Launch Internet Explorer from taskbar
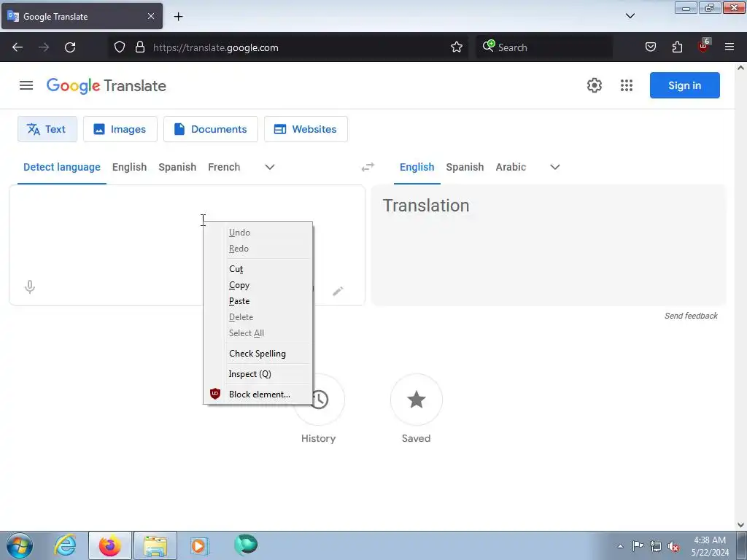The height and width of the screenshot is (560, 747). [x=65, y=545]
